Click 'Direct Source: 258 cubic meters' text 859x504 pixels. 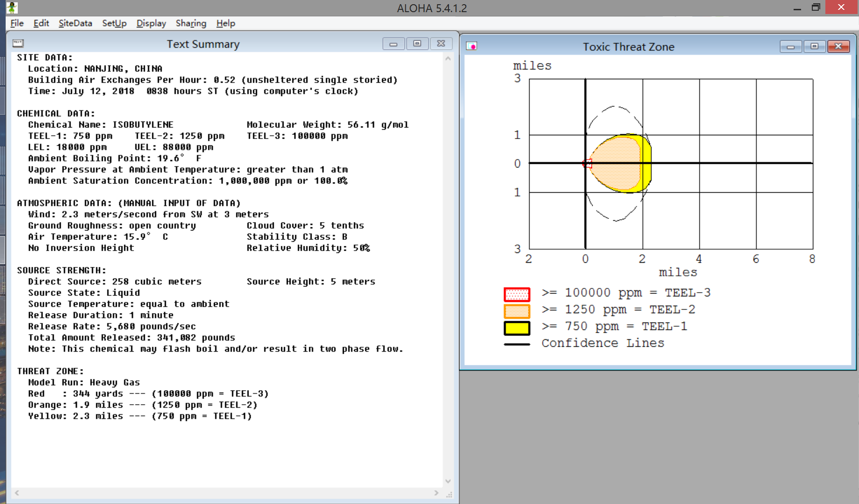point(115,281)
